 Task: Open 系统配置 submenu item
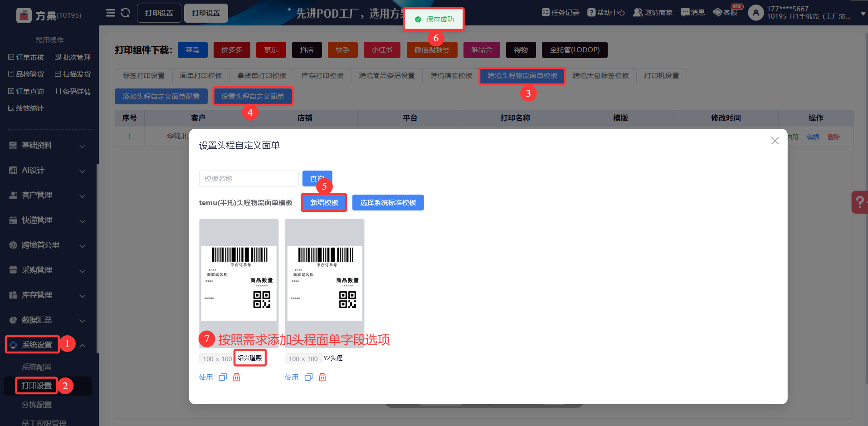(x=37, y=367)
